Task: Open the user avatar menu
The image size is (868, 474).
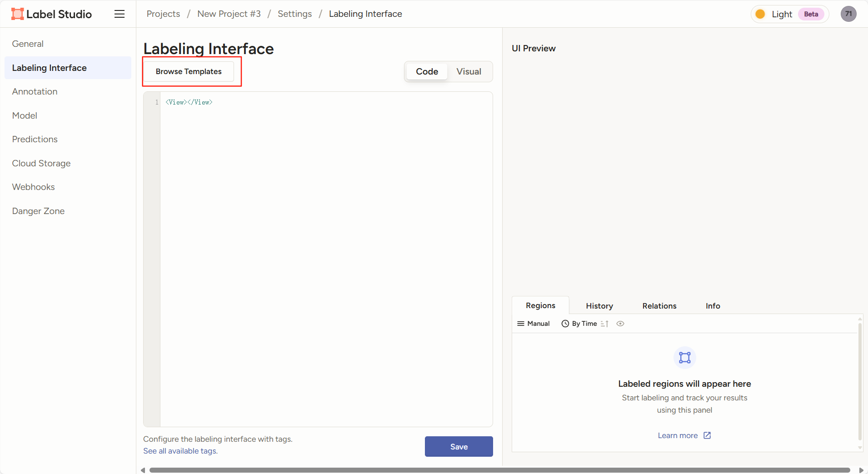Action: tap(848, 14)
